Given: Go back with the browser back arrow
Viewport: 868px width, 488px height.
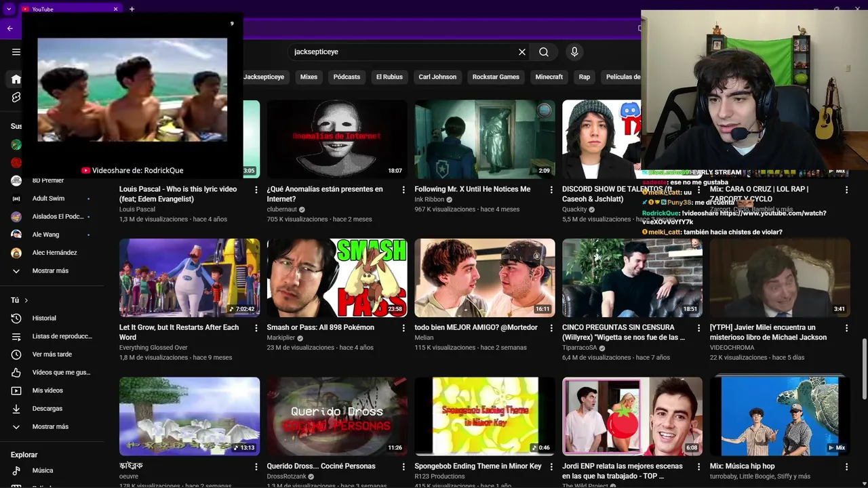Looking at the screenshot, I should click(x=9, y=28).
